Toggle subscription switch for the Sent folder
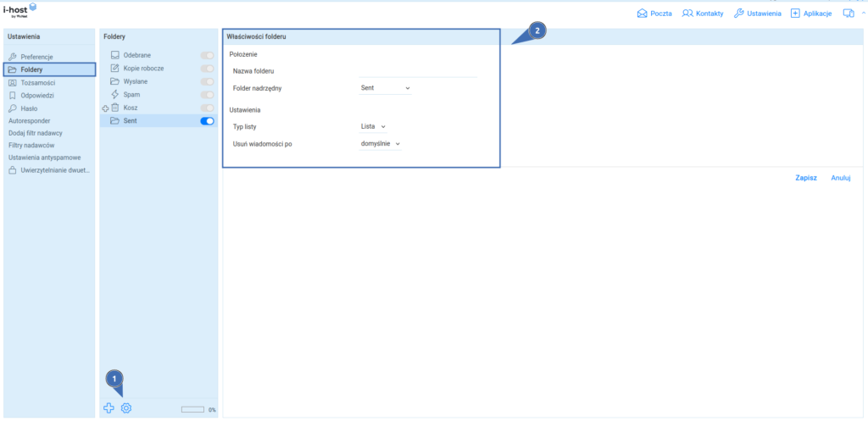The width and height of the screenshot is (868, 421). (x=207, y=121)
